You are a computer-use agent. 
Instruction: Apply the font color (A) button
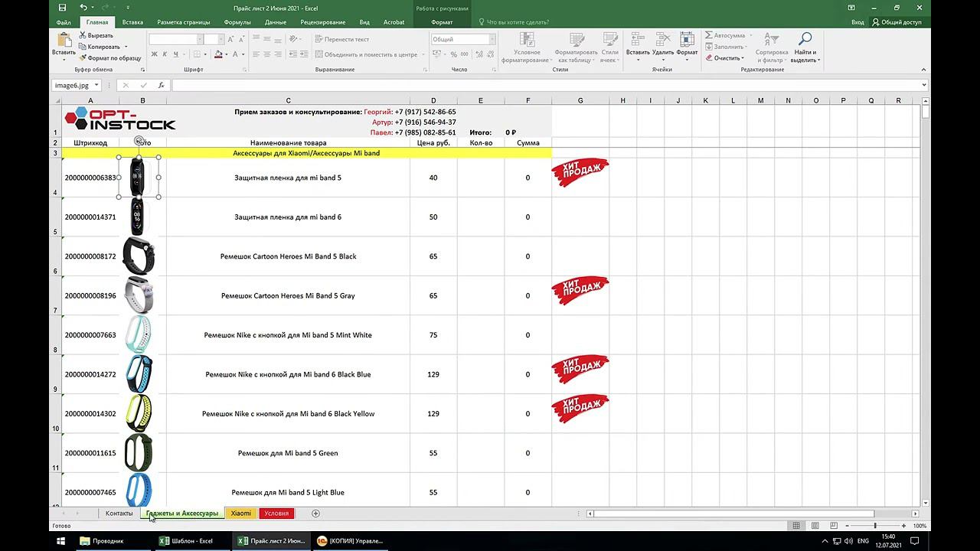(234, 54)
